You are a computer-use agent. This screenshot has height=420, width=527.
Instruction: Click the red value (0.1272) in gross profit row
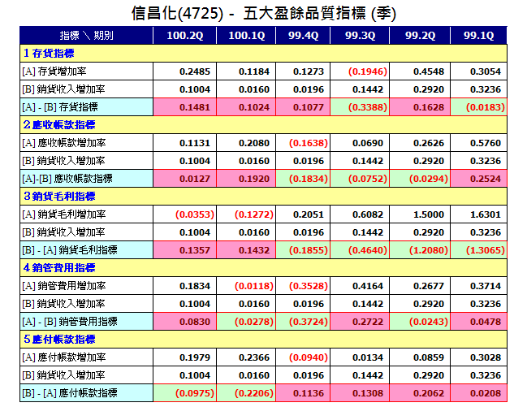254,214
